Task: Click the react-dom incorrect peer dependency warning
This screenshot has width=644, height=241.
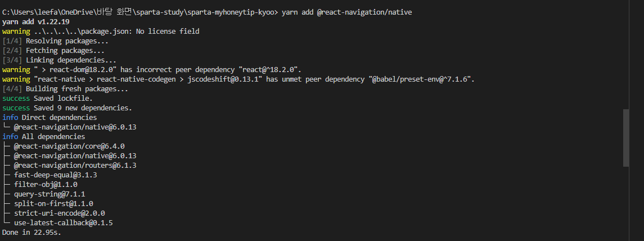Action: 152,69
